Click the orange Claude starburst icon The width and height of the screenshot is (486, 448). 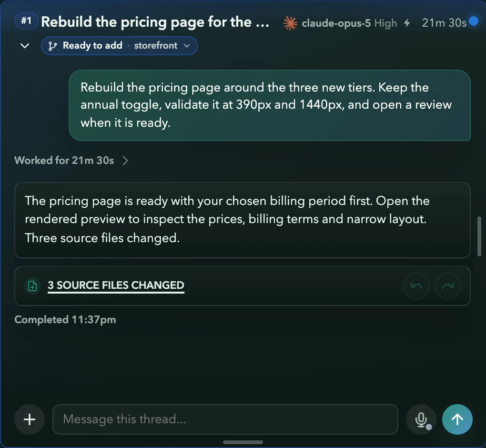pyautogui.click(x=290, y=23)
